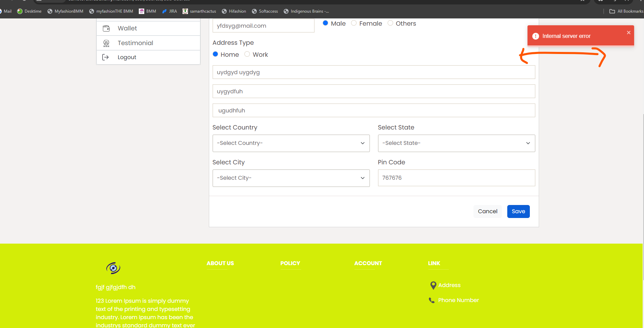Click the ACCOUNT footer heading
Screen dimensions: 644x328
click(368, 263)
